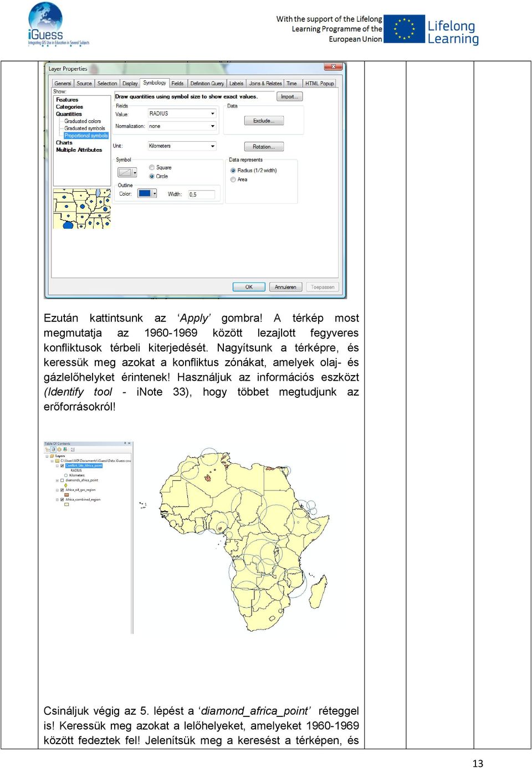Collapse the Conflict_Site_Africa_point layer legend
This screenshot has width=532, height=768.
click(x=57, y=465)
